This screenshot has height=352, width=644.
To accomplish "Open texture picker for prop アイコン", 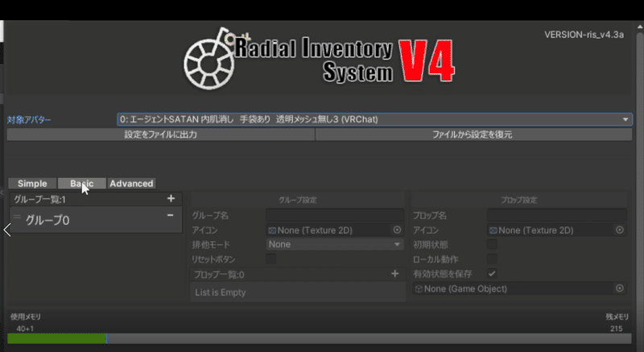I will (619, 230).
